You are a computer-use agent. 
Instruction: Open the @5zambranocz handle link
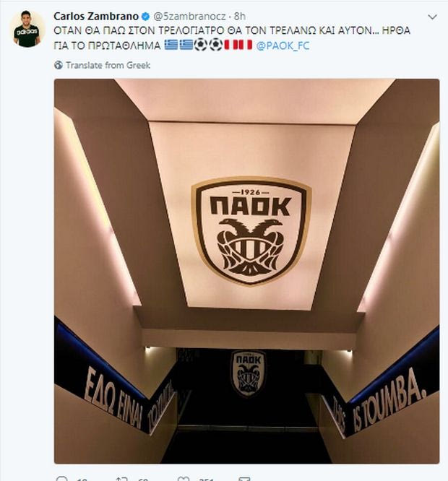click(x=189, y=17)
